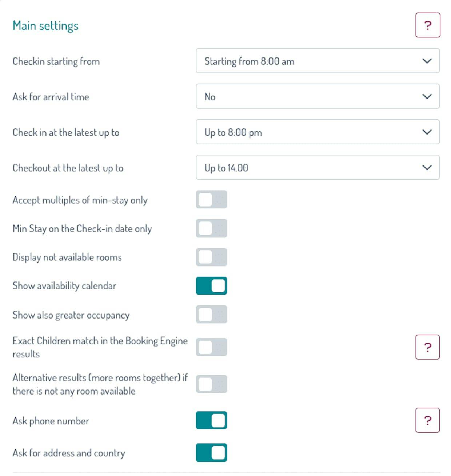Disable Show availability calendar switch
The height and width of the screenshot is (476, 451).
click(211, 286)
